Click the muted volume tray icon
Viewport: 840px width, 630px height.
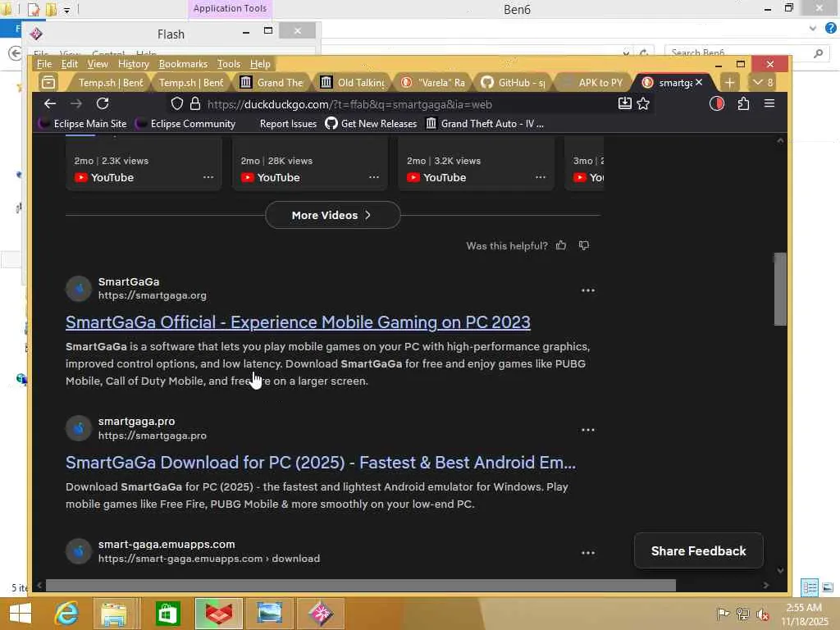click(x=762, y=614)
